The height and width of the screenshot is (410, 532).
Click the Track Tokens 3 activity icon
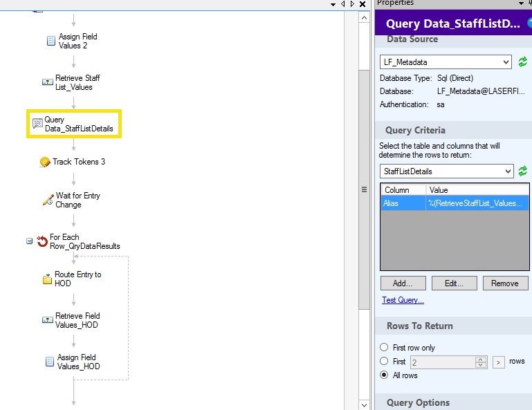pyautogui.click(x=45, y=162)
